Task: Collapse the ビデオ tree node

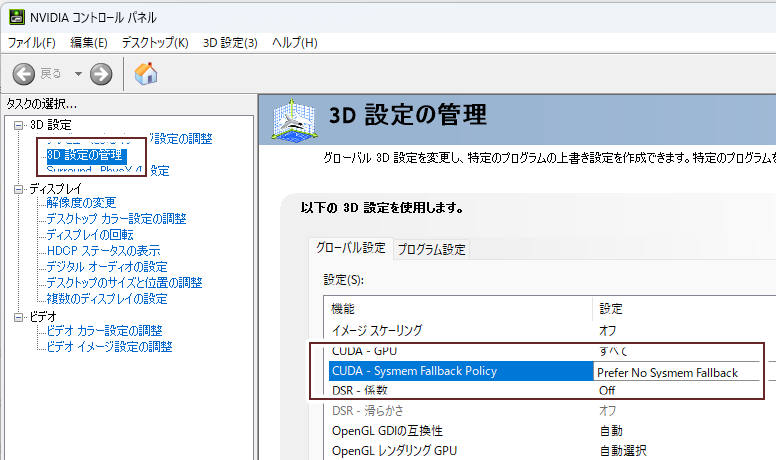Action: 18,317
